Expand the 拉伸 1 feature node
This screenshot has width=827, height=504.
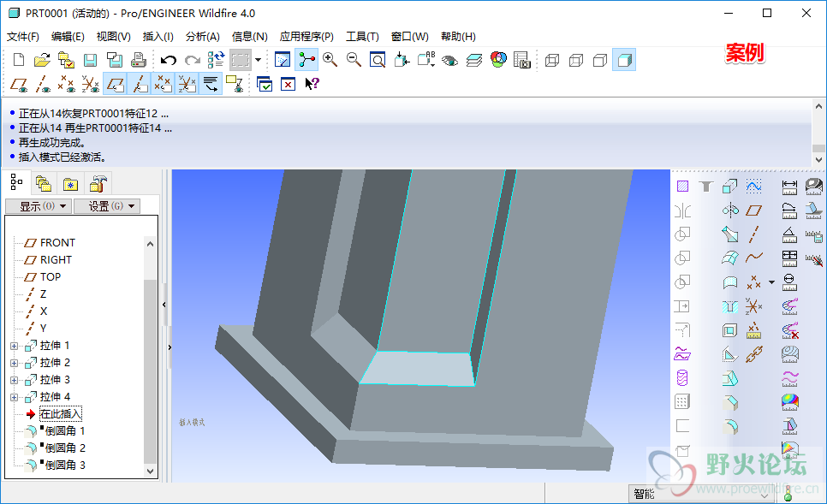click(15, 347)
